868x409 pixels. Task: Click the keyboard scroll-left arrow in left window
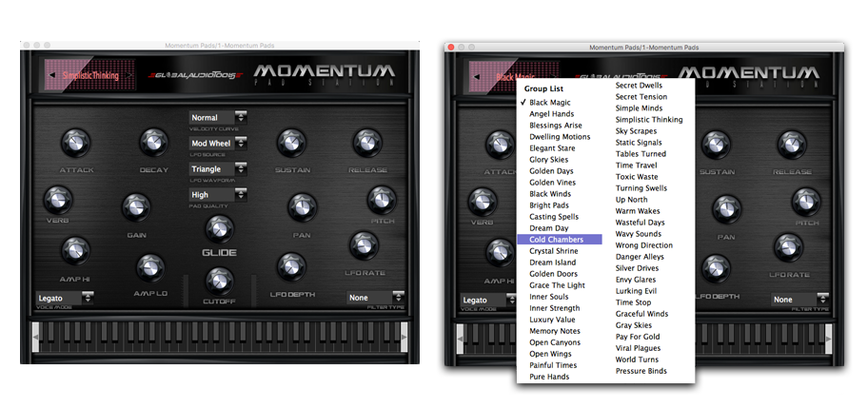pyautogui.click(x=35, y=337)
